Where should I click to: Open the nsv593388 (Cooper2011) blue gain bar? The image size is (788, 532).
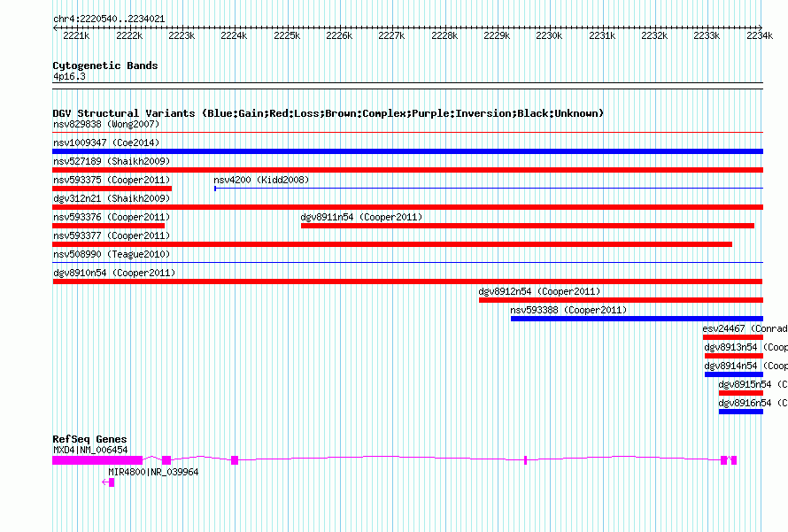click(636, 319)
